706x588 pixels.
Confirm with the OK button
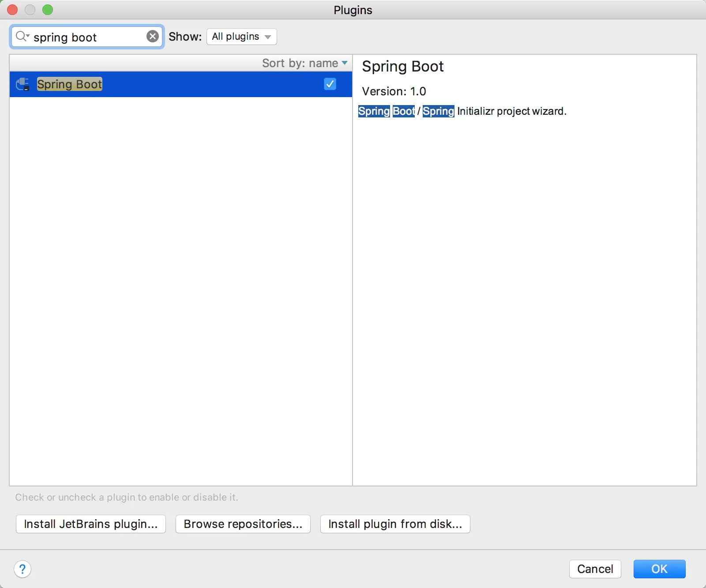click(x=660, y=569)
